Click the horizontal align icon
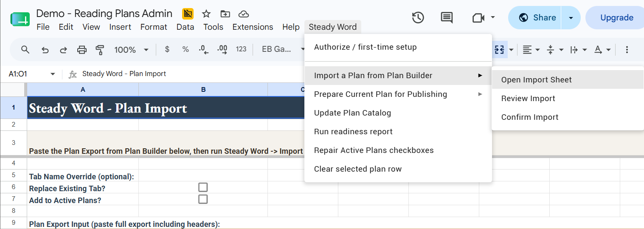The width and height of the screenshot is (644, 229). pos(527,50)
